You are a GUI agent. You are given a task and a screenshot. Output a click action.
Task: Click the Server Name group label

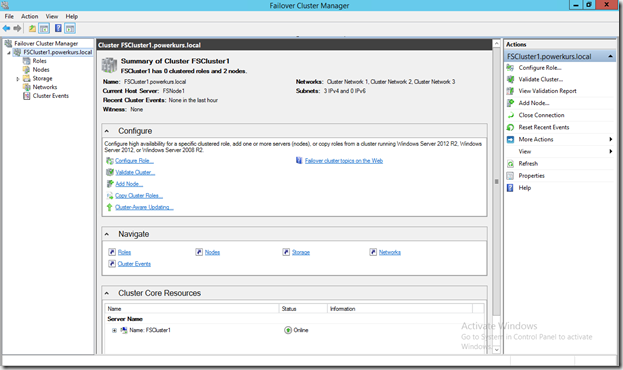pyautogui.click(x=125, y=319)
